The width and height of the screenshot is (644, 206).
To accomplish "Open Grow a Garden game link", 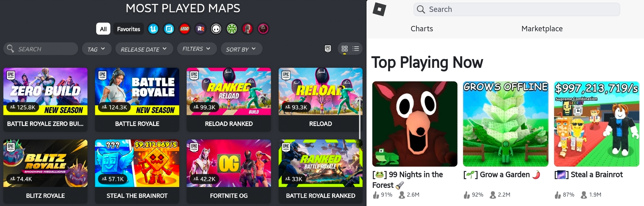I will pyautogui.click(x=505, y=174).
